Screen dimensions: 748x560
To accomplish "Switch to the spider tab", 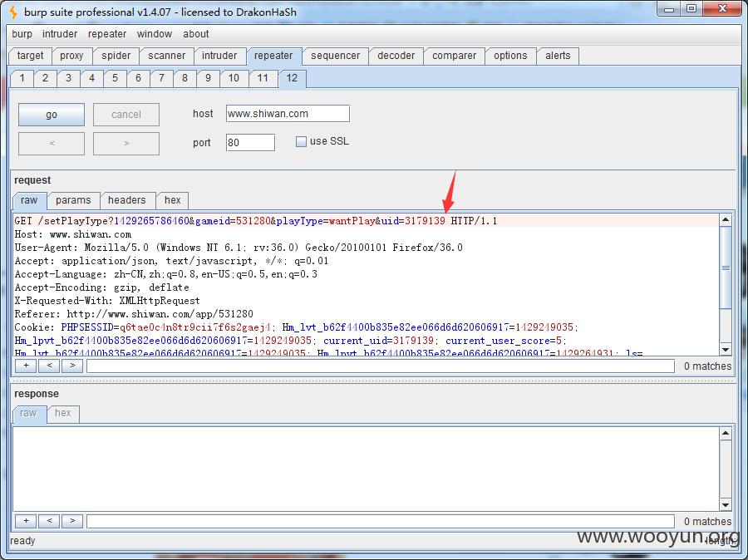I will coord(116,56).
